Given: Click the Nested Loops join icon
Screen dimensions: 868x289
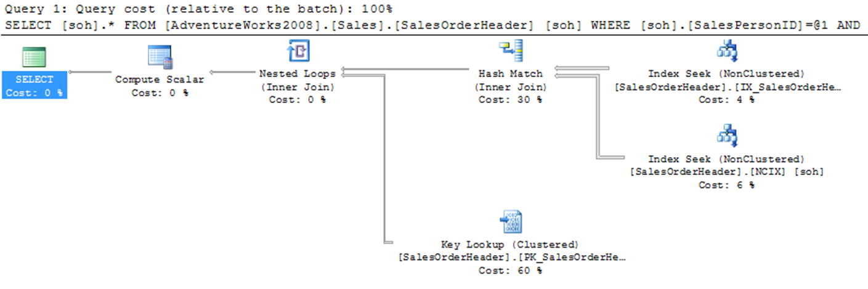Looking at the screenshot, I should click(298, 52).
